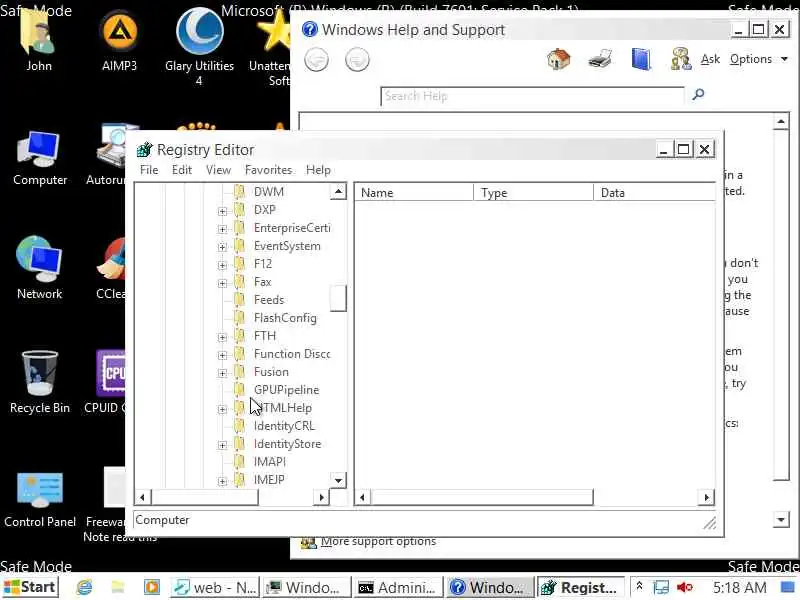This screenshot has width=800, height=600.
Task: Open the Computer desktop icon
Action: tap(40, 158)
